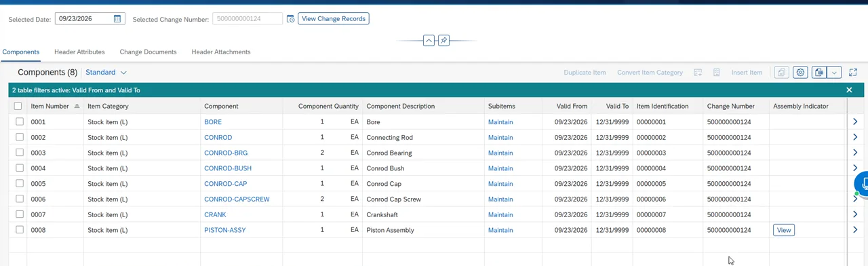Click the Convert Item Category button
Image resolution: width=868 pixels, height=266 pixels.
(x=650, y=73)
